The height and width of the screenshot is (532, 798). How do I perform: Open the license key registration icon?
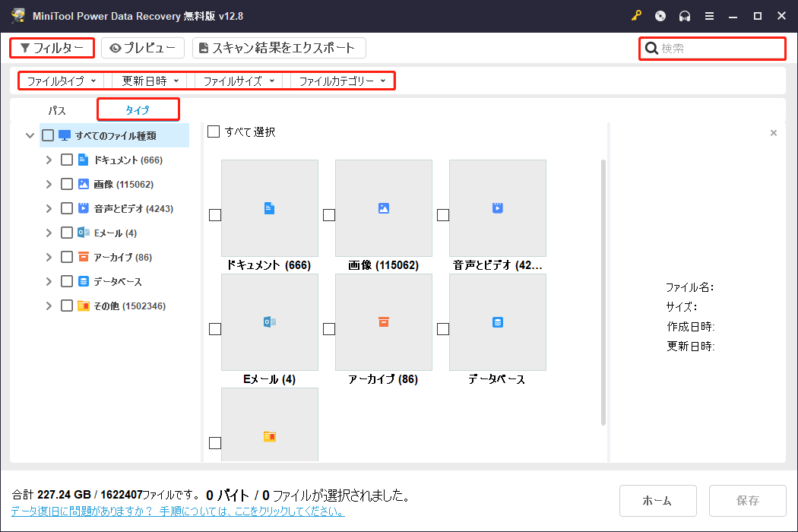tap(636, 15)
